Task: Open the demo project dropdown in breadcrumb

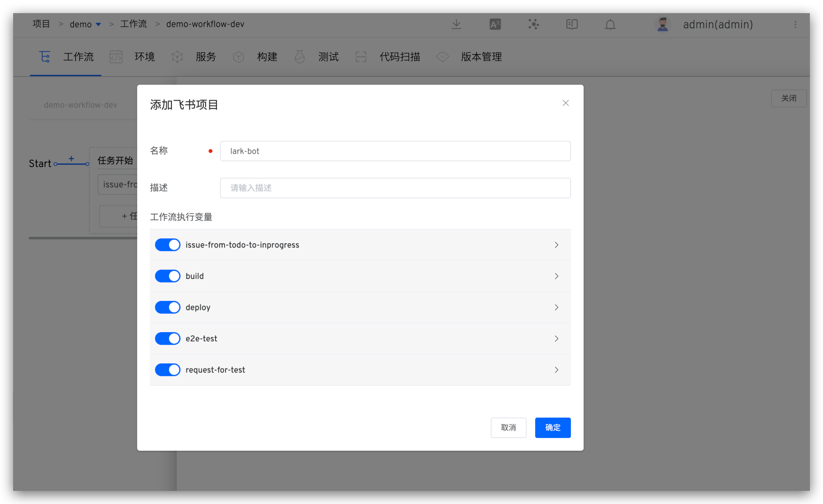Action: [x=85, y=24]
